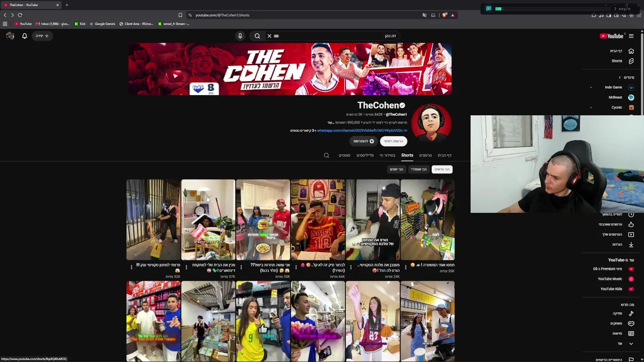Open the notifications bell

click(24, 36)
